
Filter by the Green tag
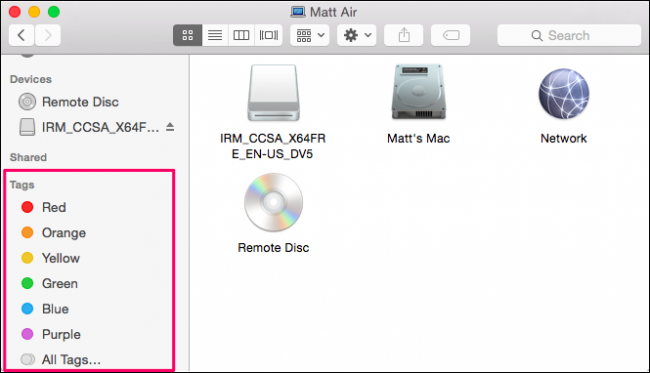60,283
